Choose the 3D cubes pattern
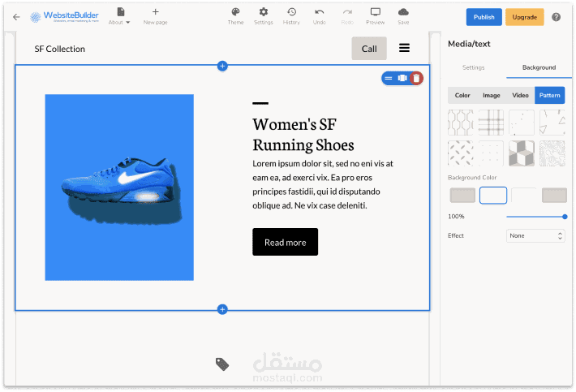Viewport: 576px width, 392px height. pos(522,153)
